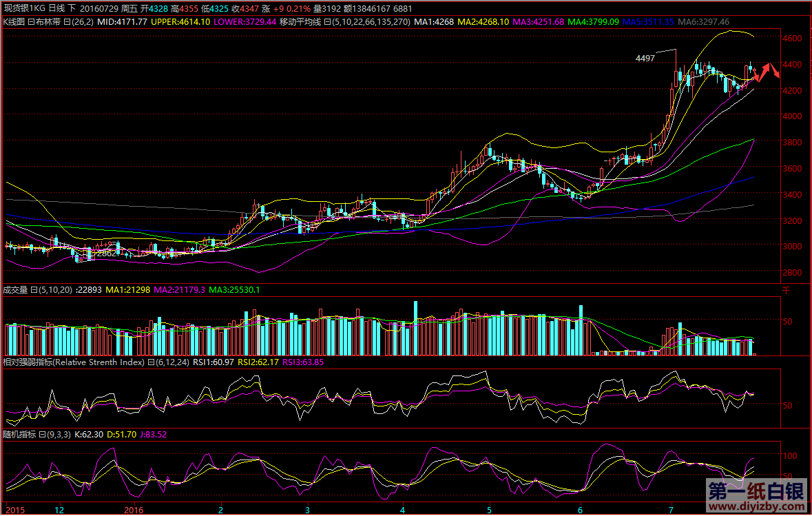Click the red zigzag forecast arrow
The height and width of the screenshot is (516, 812).
(x=767, y=71)
